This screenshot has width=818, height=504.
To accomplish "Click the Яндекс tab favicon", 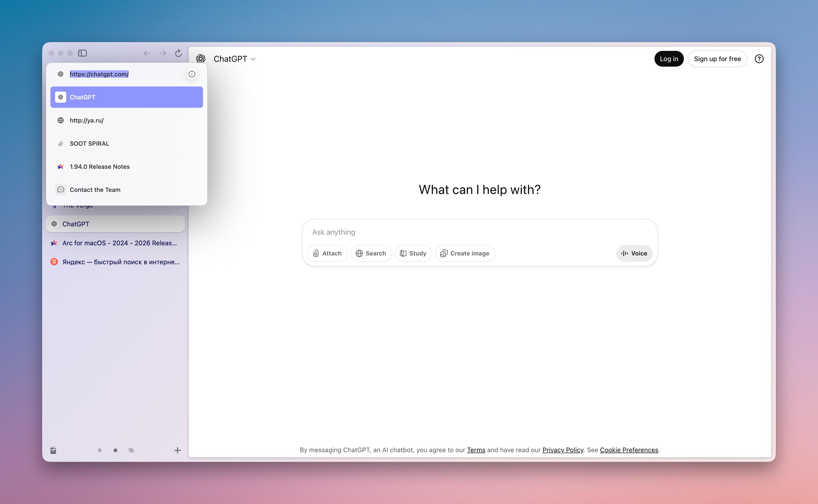I will pyautogui.click(x=54, y=262).
